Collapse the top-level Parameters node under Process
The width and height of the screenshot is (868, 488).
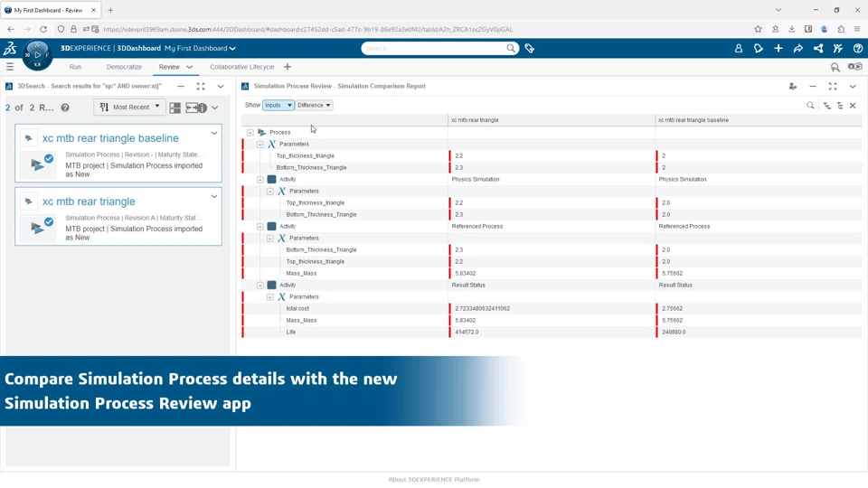(260, 144)
